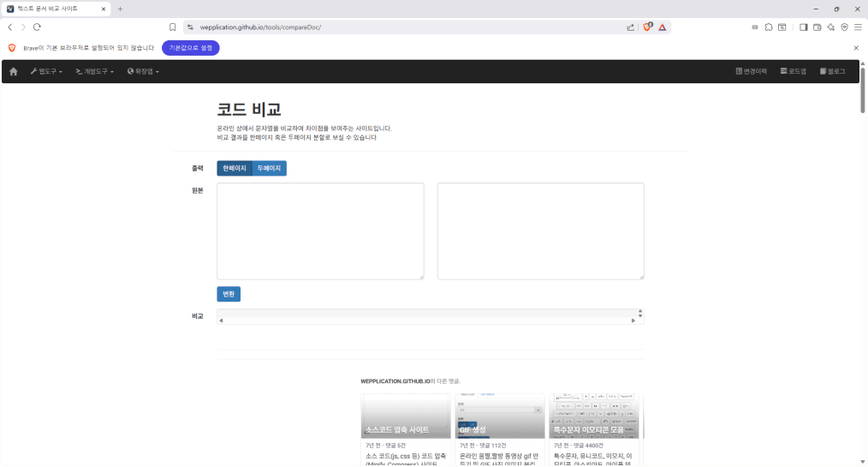Open the 변경이력 page link
This screenshot has height=467, width=868.
[752, 71]
